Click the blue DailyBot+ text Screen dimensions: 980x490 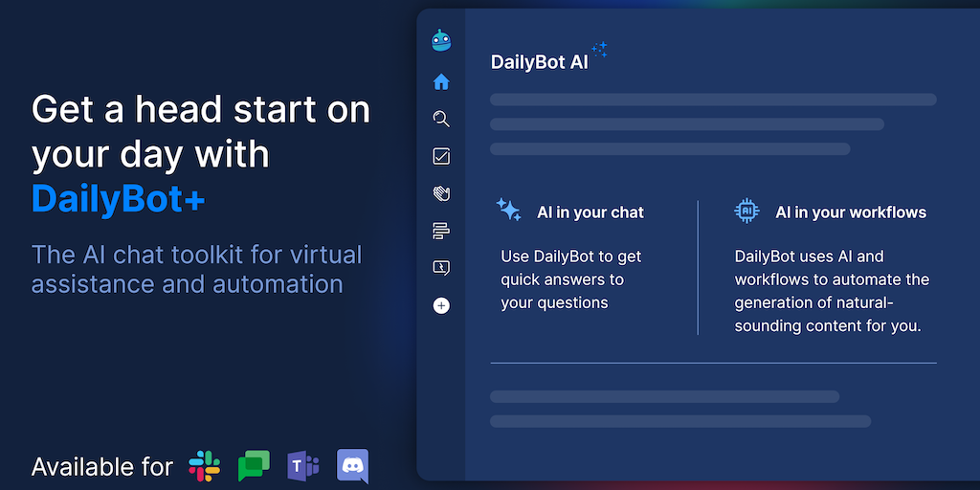118,198
